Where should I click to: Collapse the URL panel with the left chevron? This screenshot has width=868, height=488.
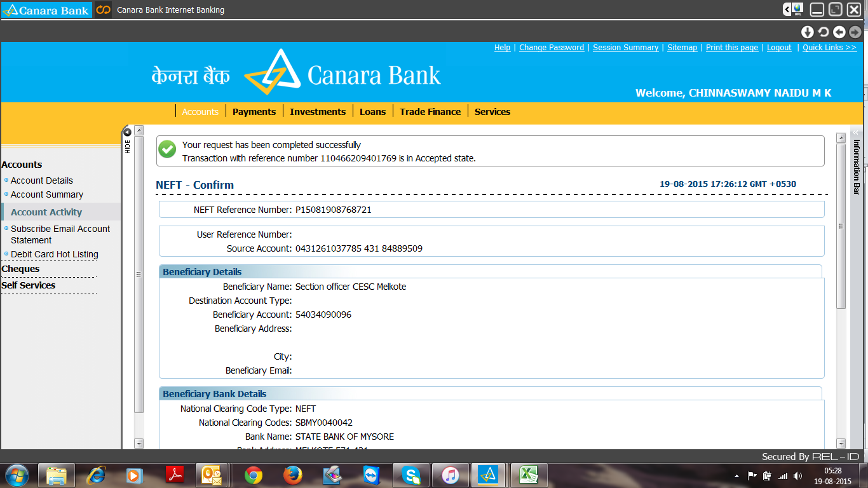click(787, 10)
